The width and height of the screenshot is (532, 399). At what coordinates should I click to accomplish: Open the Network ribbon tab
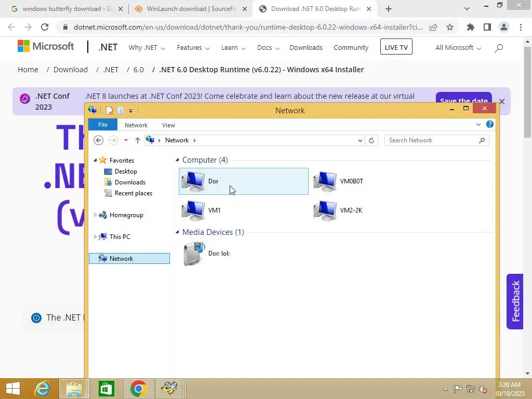pyautogui.click(x=136, y=125)
